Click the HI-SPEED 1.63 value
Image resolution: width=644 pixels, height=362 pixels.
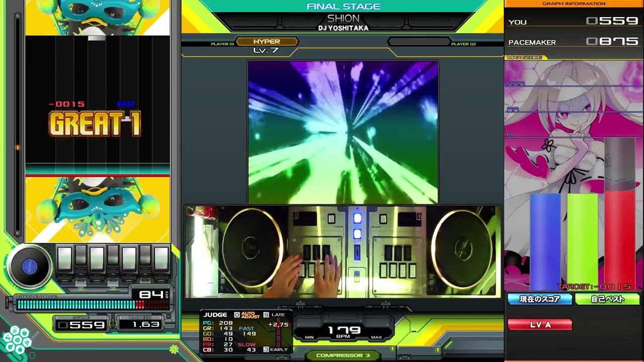point(146,325)
